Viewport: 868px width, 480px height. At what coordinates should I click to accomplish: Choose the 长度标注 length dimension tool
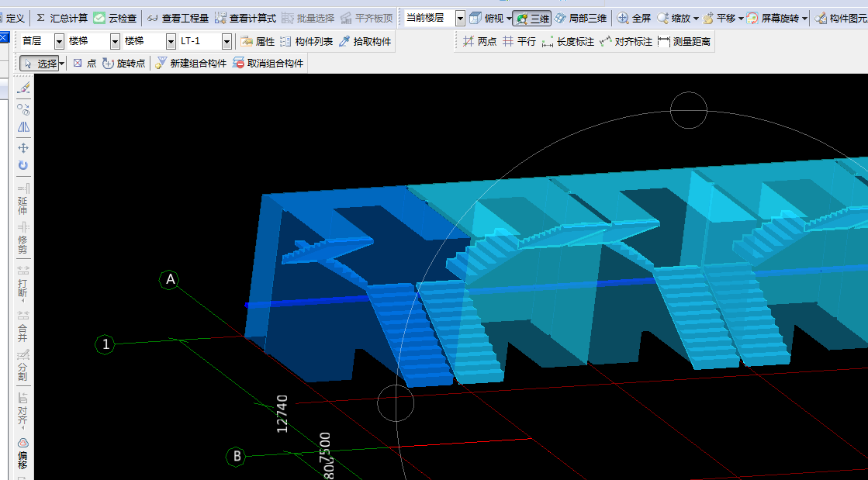click(568, 42)
